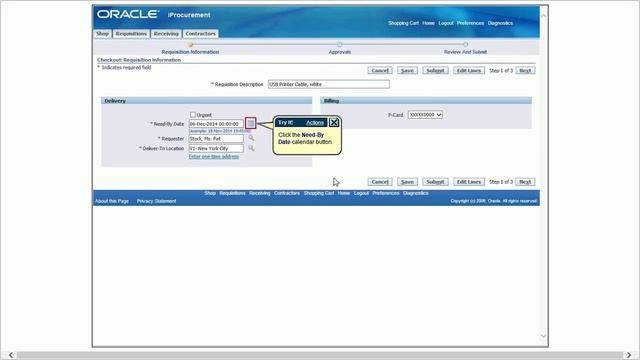Open the footer Shopping Cart link
Image resolution: width=640 pixels, height=360 pixels.
(x=319, y=193)
